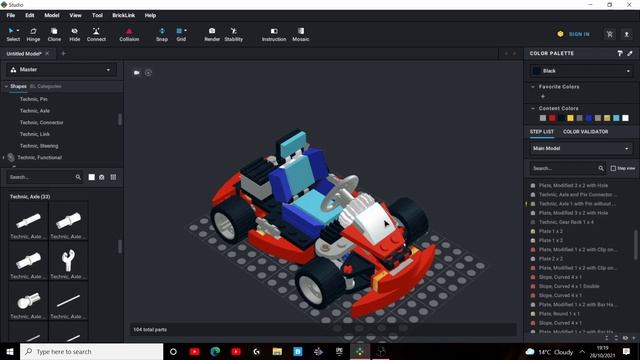Open the Tool menu

(x=97, y=15)
